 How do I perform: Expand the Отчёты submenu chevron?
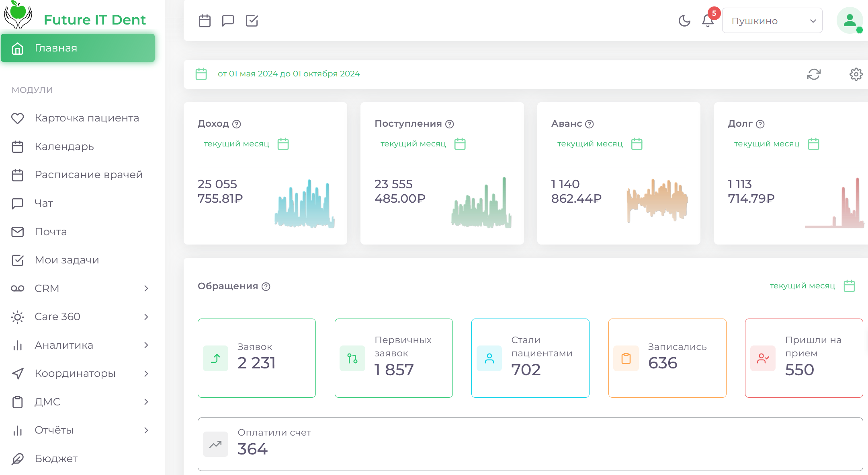(x=146, y=430)
